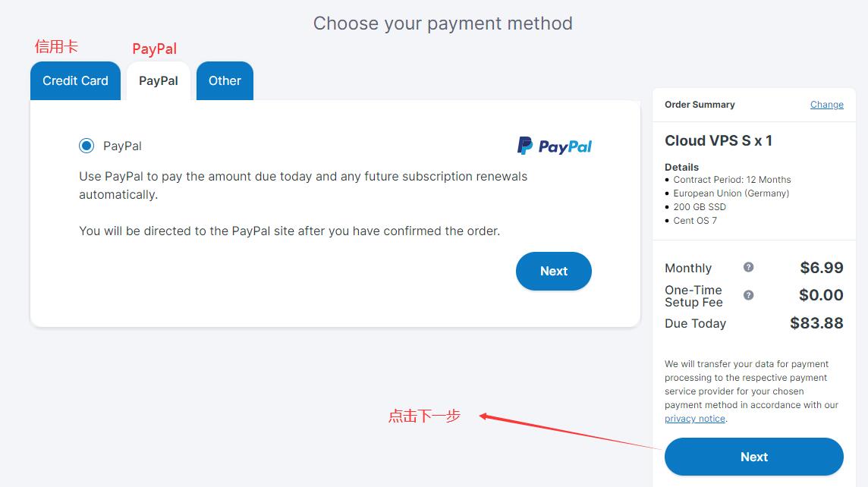Click the PayPal radio option label
868x487 pixels.
tap(122, 146)
